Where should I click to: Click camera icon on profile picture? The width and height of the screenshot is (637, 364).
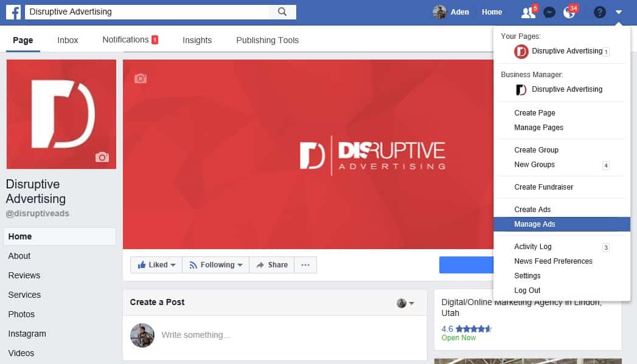[x=102, y=157]
